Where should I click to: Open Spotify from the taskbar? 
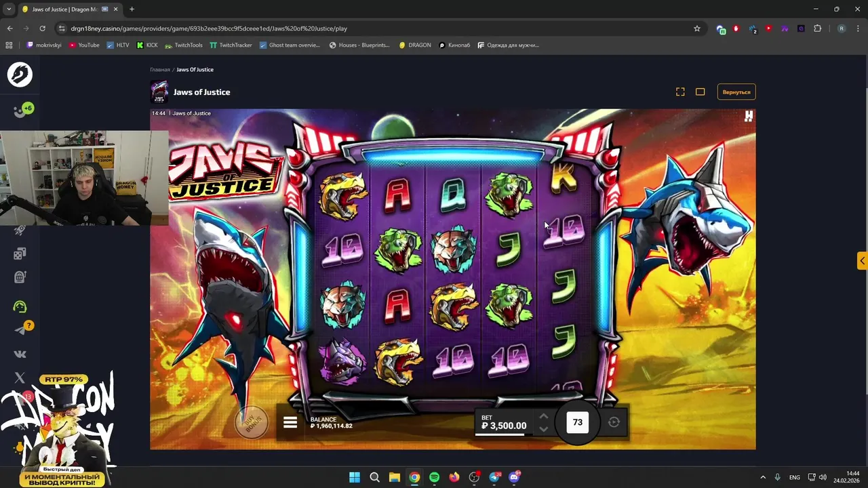434,477
